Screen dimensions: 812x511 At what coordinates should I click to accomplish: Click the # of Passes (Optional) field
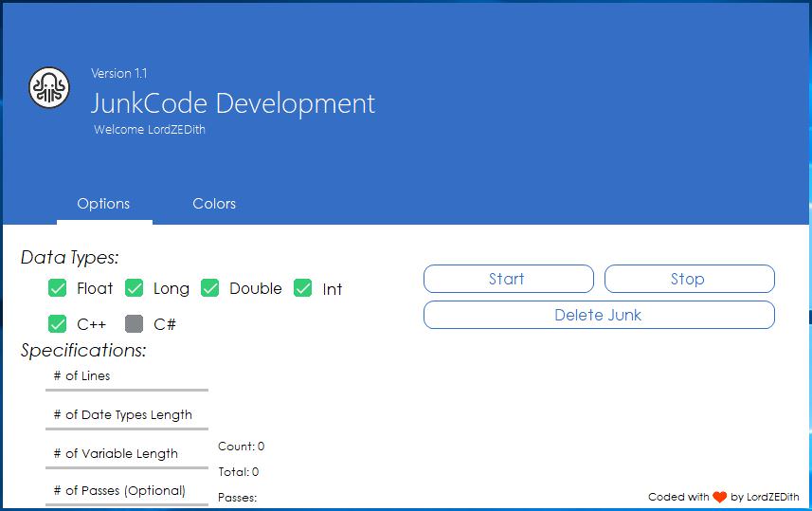[x=127, y=493]
